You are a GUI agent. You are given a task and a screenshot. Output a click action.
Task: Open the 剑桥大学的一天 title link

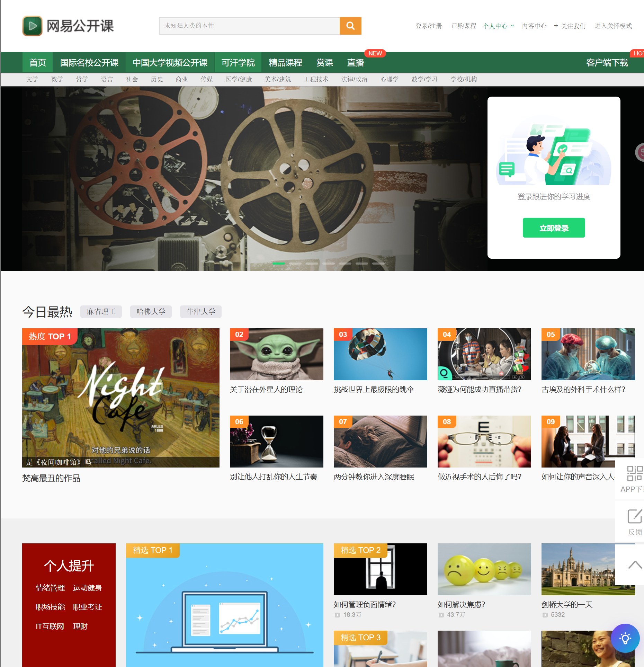click(x=567, y=605)
